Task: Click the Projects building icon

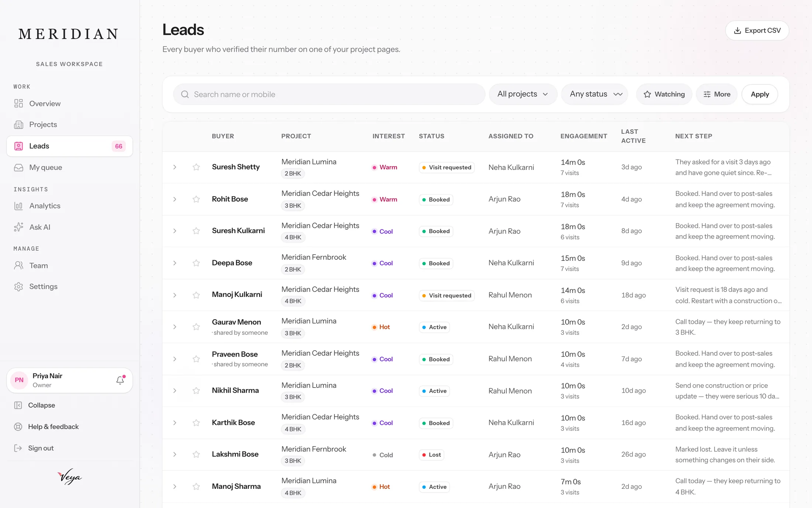Action: point(18,125)
